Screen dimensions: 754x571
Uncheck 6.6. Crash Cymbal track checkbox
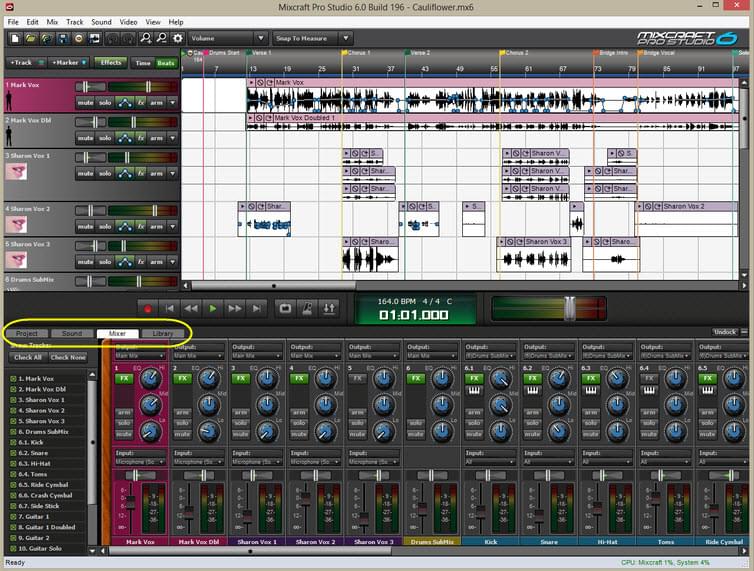13,495
